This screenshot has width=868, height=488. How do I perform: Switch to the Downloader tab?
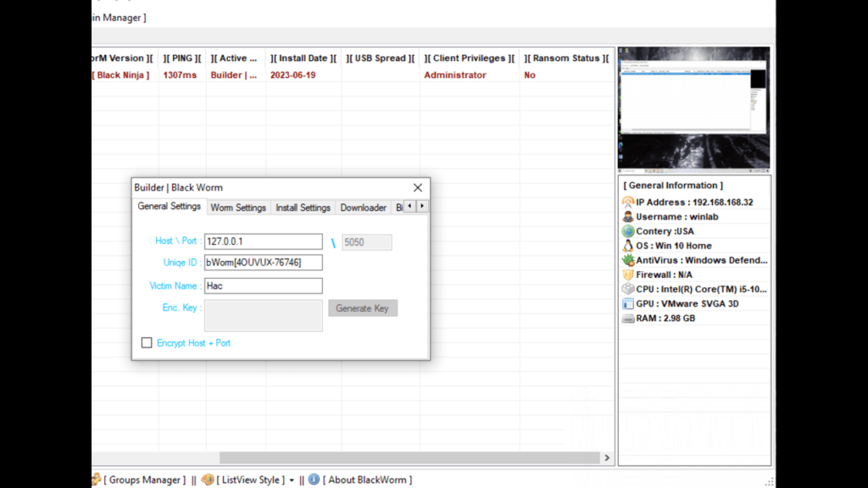(x=363, y=208)
